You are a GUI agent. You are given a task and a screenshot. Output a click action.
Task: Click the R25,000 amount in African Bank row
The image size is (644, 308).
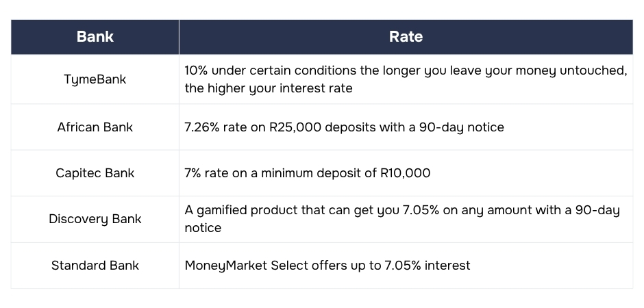point(295,127)
